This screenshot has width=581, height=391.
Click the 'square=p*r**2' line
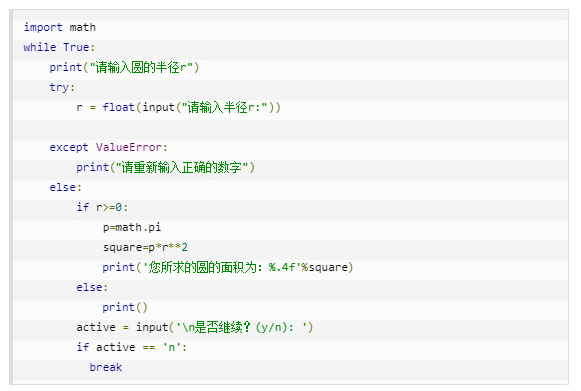(145, 248)
